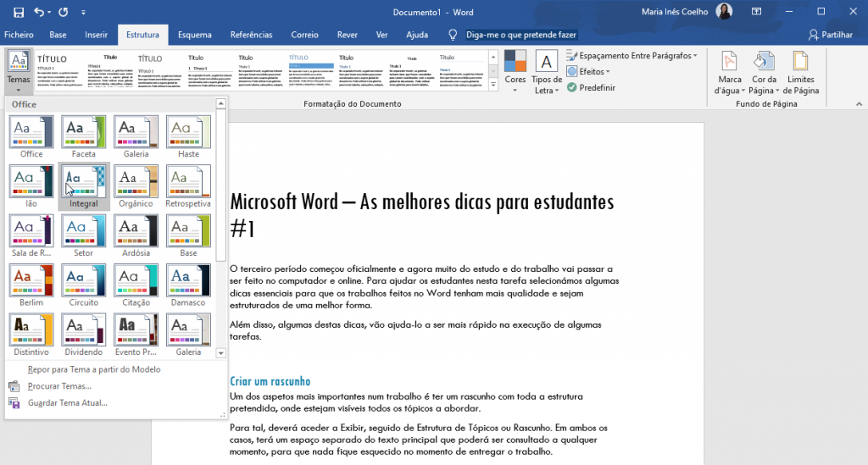Click the Save icon in title bar
Viewport: 868px width, 465px height.
point(17,12)
